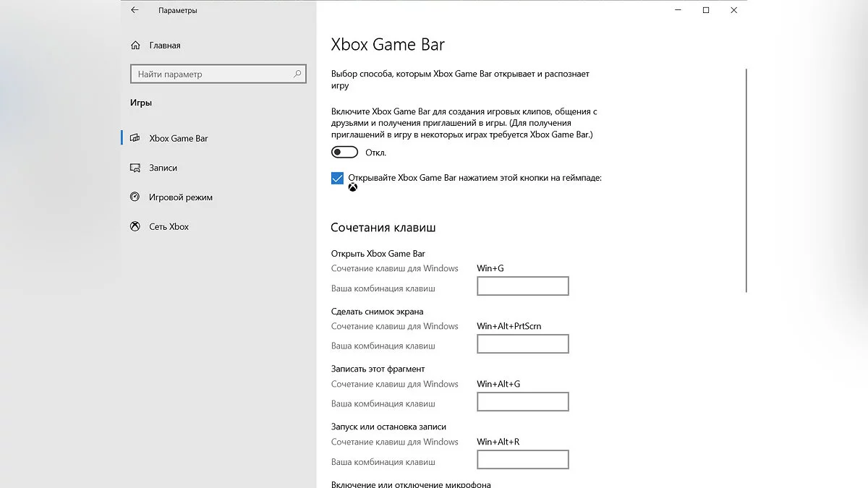868x488 pixels.
Task: Focus custom shortcut field for Записать этот фрагмент
Action: pyautogui.click(x=523, y=402)
